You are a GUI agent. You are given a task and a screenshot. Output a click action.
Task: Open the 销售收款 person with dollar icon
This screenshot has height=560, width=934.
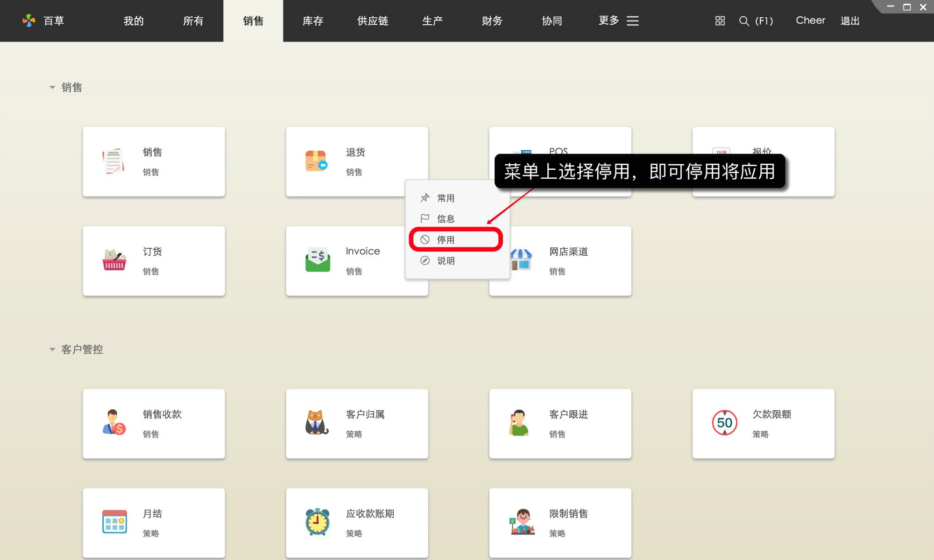click(x=114, y=422)
